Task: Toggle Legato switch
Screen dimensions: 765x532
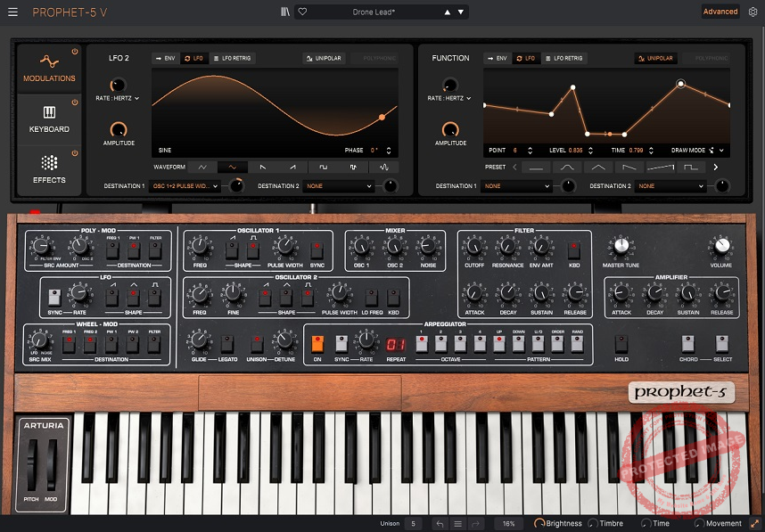Action: click(226, 344)
